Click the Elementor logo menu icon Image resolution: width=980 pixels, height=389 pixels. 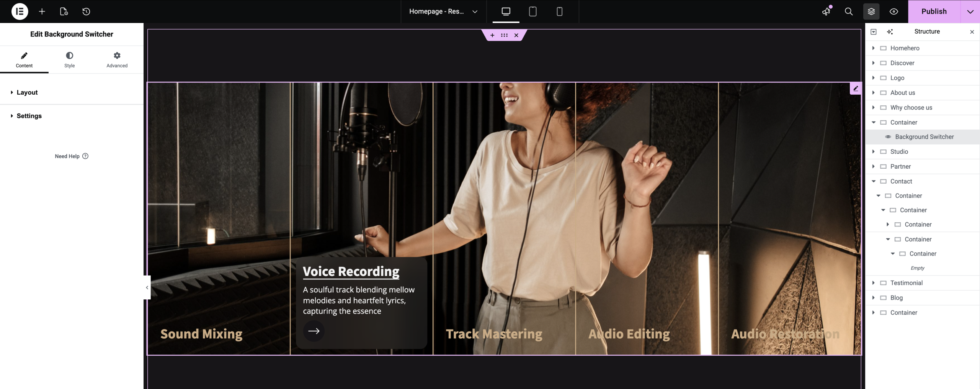pyautogui.click(x=20, y=11)
